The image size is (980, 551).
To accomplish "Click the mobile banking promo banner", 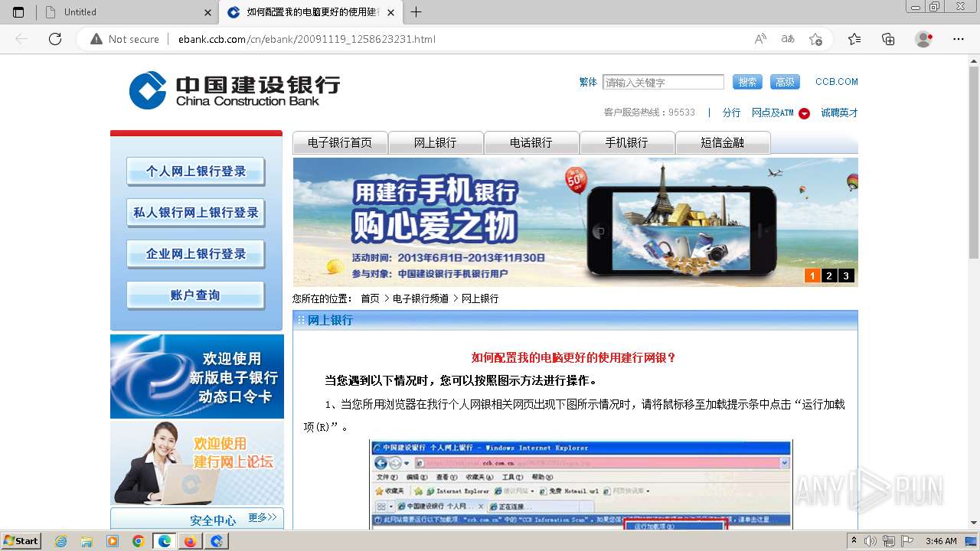I will pyautogui.click(x=575, y=222).
